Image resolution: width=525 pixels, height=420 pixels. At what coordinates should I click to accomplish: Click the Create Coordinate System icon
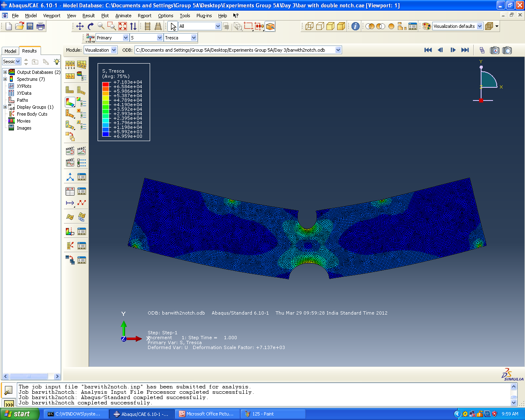[70, 177]
